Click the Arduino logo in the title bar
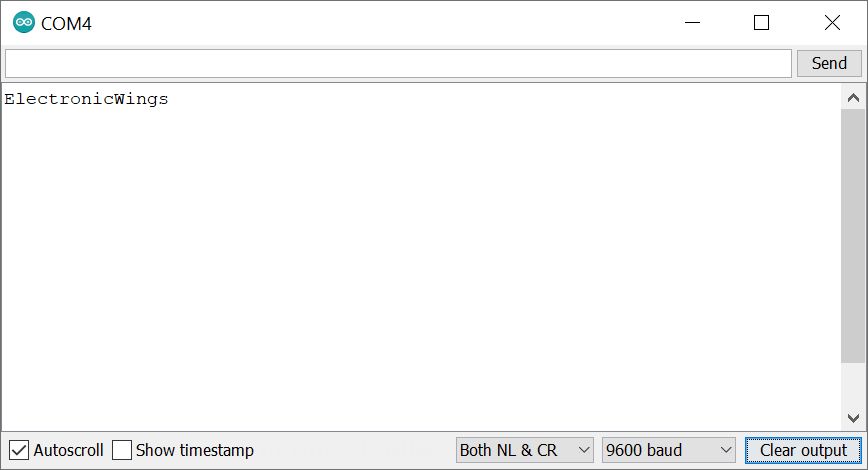This screenshot has height=470, width=868. 24,22
